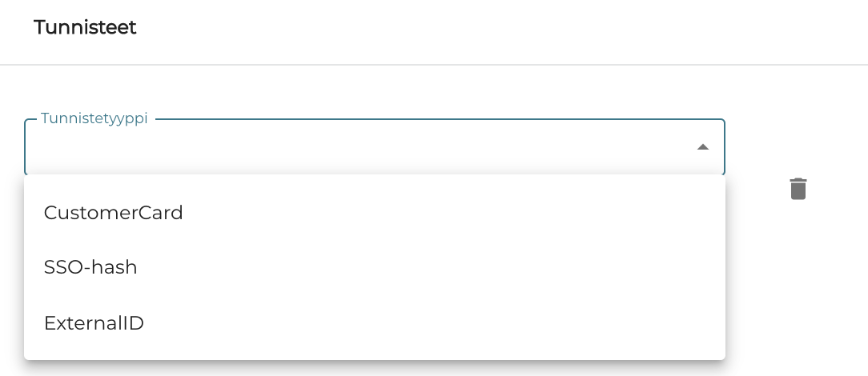Viewport: 868px width, 376px height.
Task: Set Tunnistetyyppi to SSO-hash
Action: [90, 267]
